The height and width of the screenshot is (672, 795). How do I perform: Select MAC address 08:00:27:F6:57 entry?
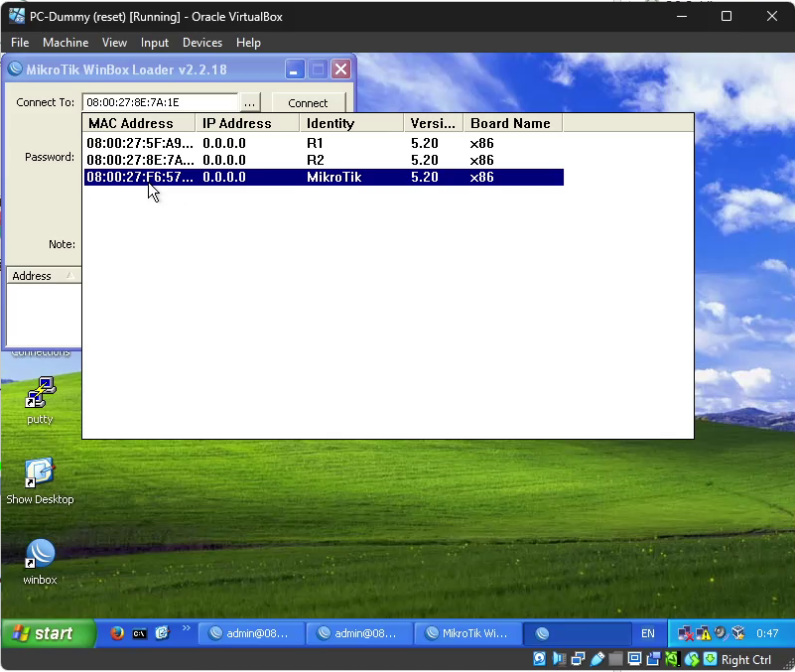click(x=139, y=177)
